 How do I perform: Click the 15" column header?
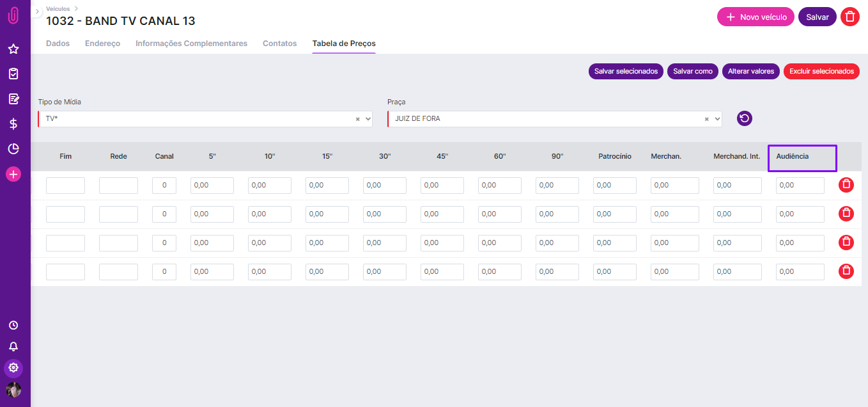point(327,156)
